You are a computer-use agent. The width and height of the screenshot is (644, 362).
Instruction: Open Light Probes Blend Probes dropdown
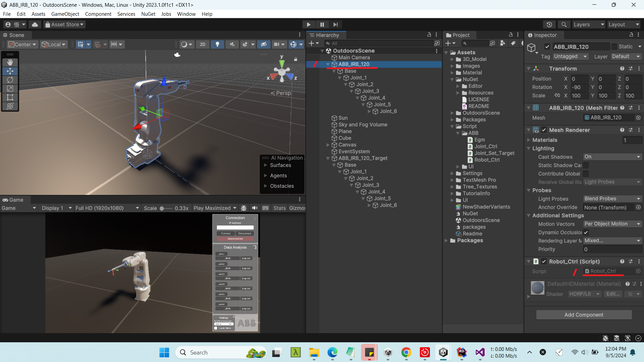coord(612,199)
